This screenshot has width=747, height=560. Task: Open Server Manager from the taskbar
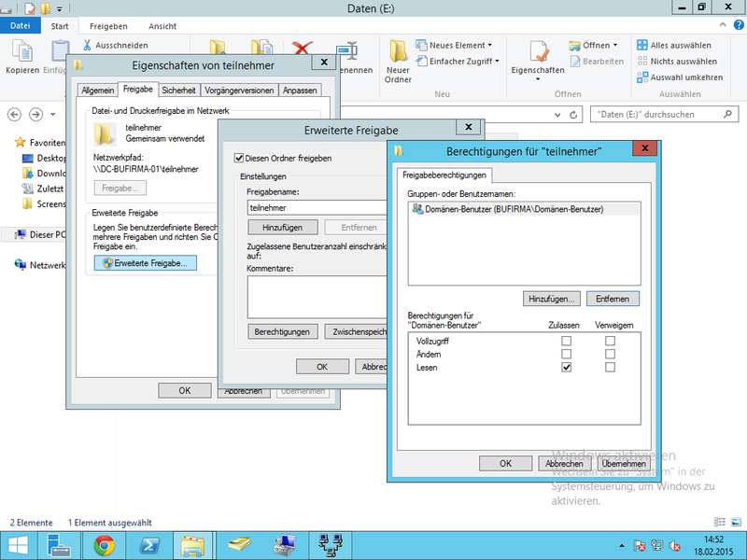(61, 545)
